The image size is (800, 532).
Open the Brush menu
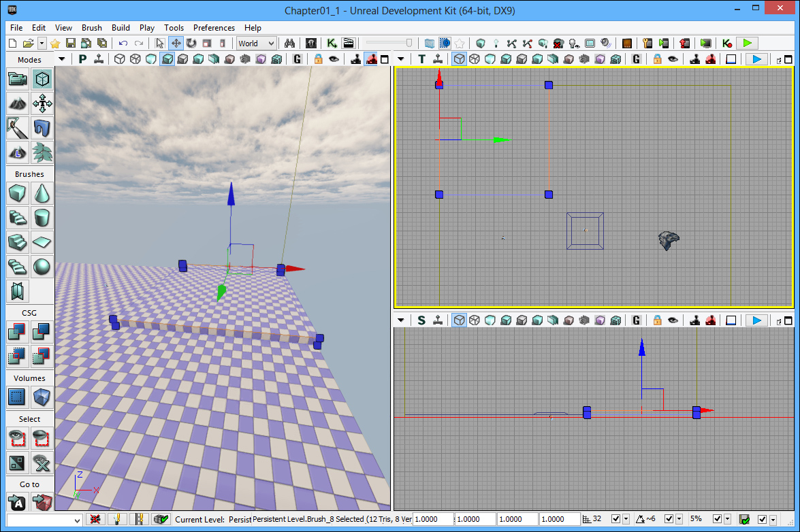click(91, 28)
